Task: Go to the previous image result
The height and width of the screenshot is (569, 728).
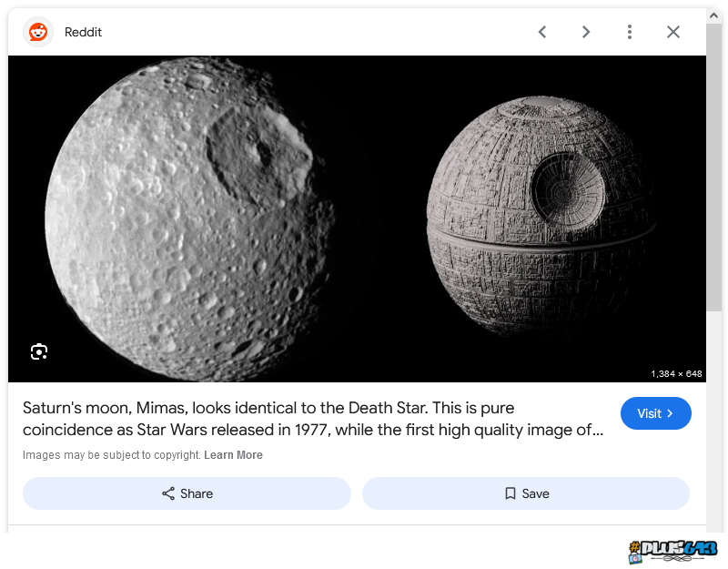Action: coord(541,32)
